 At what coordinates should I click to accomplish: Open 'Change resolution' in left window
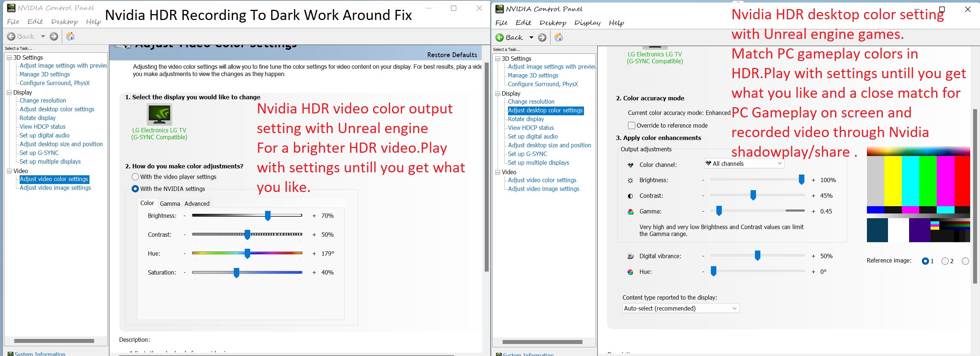[43, 100]
